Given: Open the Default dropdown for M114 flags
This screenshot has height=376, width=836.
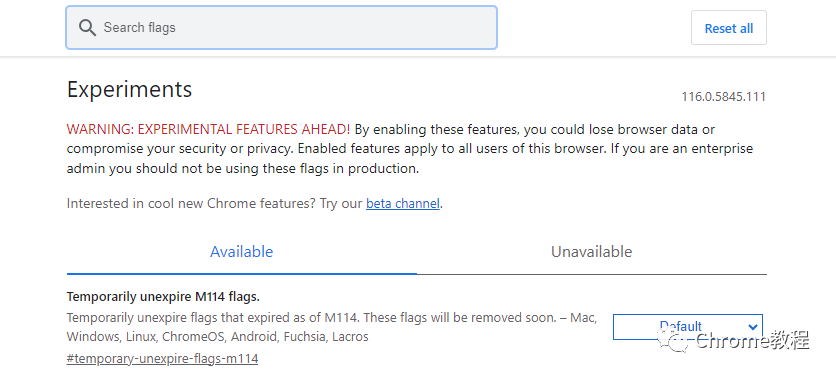Looking at the screenshot, I should 688,326.
